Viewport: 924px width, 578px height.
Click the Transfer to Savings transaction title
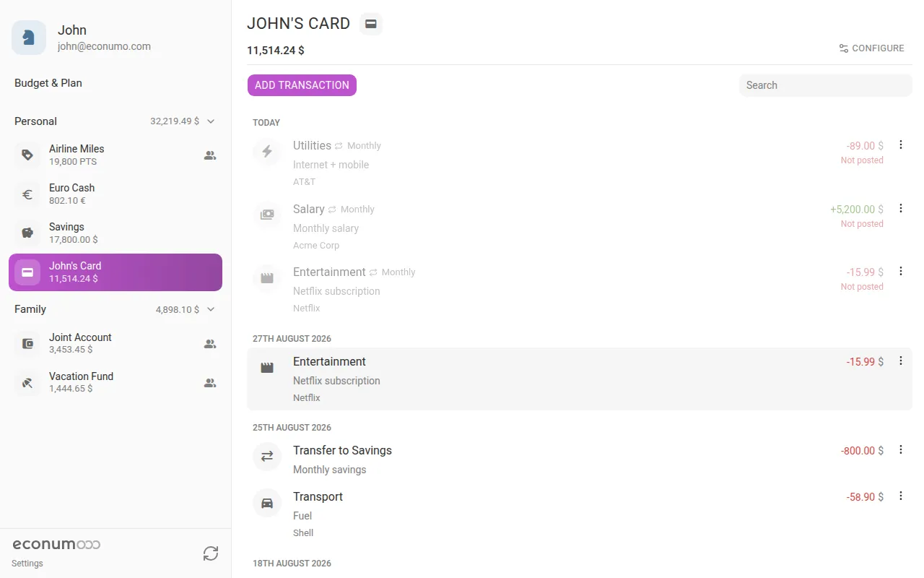point(342,450)
